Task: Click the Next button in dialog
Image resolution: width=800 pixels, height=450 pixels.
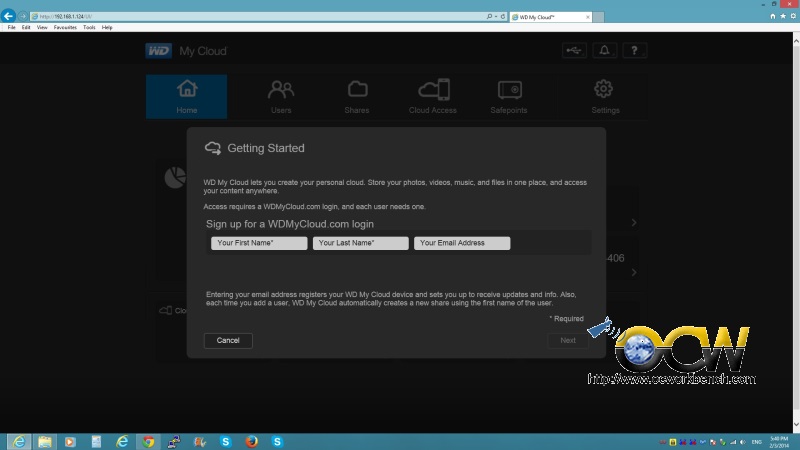Action: [568, 340]
